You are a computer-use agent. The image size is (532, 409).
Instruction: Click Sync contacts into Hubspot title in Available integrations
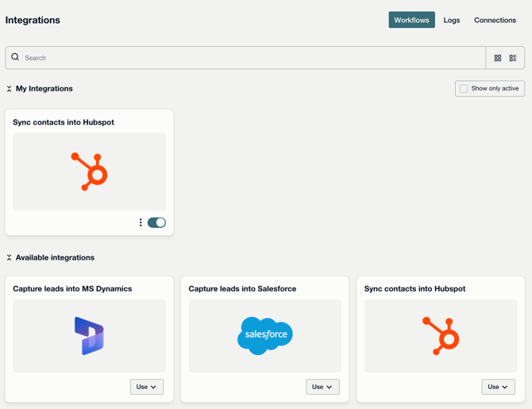click(x=414, y=289)
